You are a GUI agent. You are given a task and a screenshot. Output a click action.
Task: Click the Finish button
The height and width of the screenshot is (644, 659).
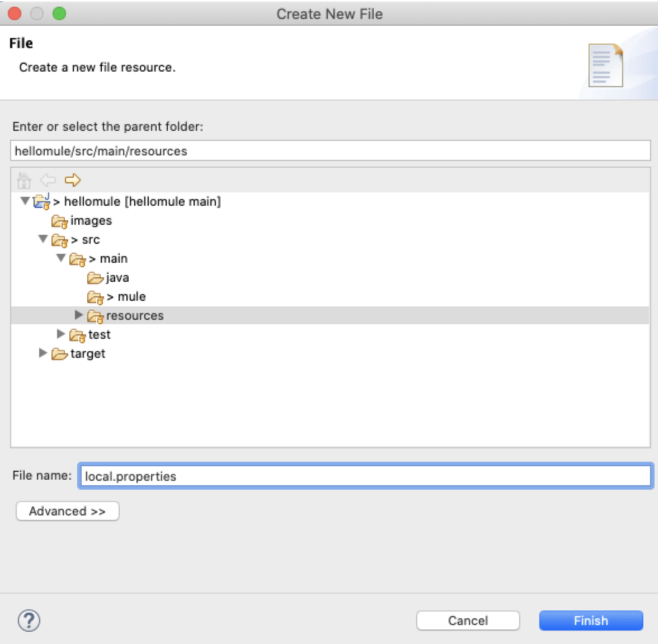pyautogui.click(x=592, y=621)
